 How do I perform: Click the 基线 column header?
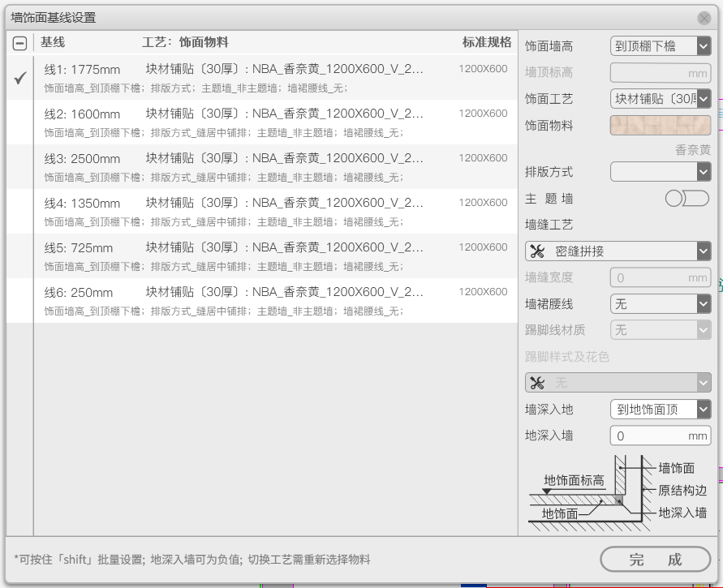[53, 42]
